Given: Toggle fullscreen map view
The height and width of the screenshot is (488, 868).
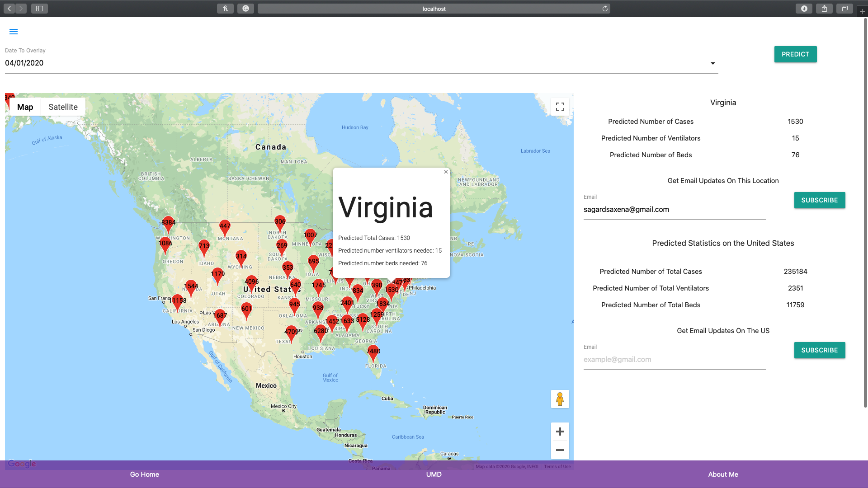Looking at the screenshot, I should tap(560, 107).
